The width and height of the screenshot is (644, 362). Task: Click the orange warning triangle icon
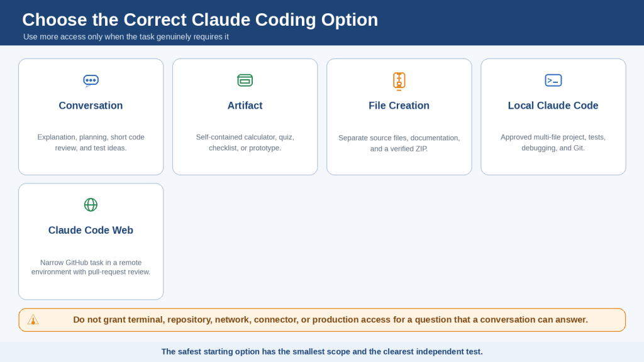point(33,320)
